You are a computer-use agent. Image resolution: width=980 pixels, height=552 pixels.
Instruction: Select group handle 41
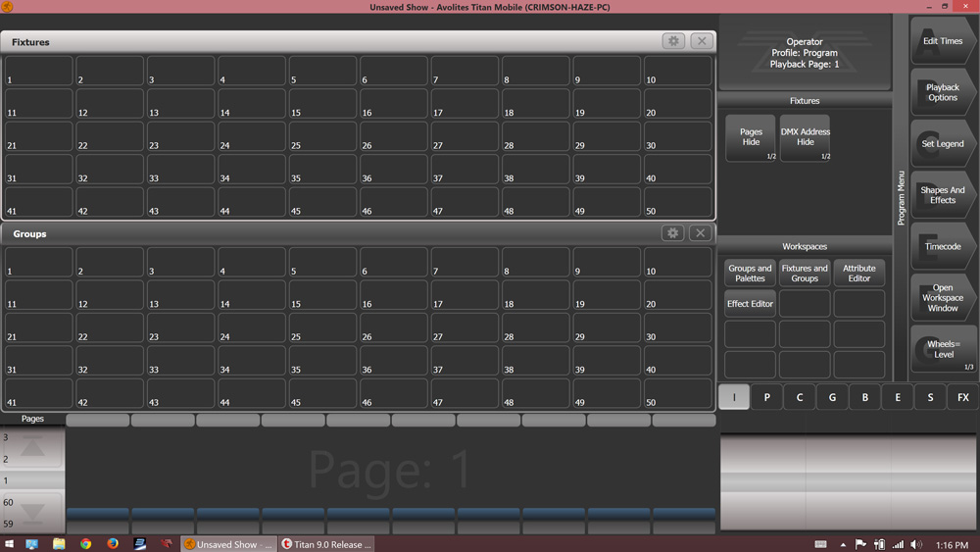pyautogui.click(x=38, y=393)
